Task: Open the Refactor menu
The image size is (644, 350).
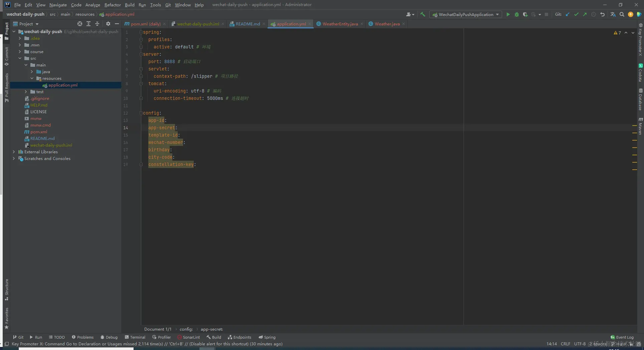Action: [113, 5]
